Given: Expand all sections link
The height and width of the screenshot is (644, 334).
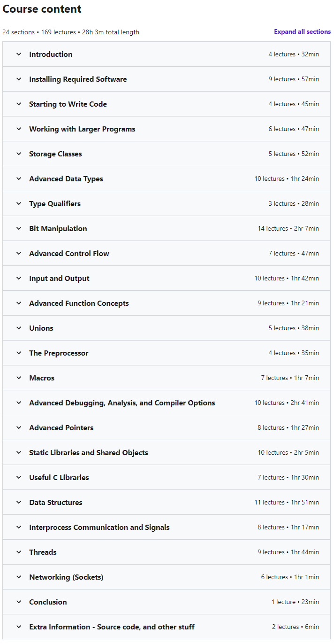Looking at the screenshot, I should tap(303, 32).
